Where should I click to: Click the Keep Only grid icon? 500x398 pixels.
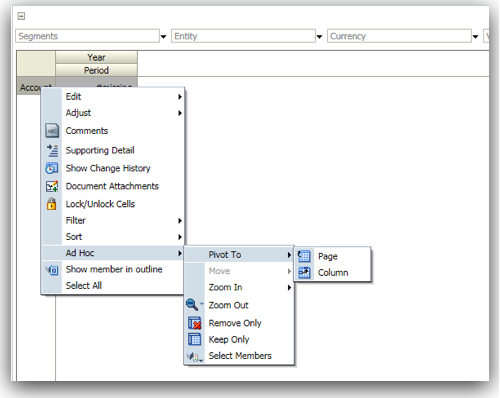click(x=194, y=339)
